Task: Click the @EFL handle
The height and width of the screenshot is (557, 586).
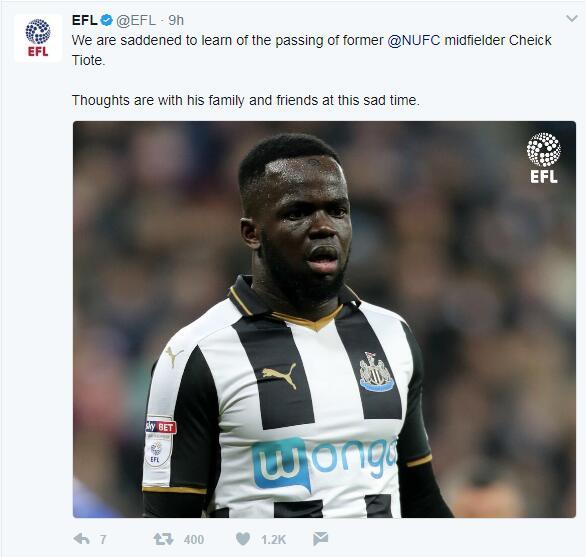Action: click(136, 20)
